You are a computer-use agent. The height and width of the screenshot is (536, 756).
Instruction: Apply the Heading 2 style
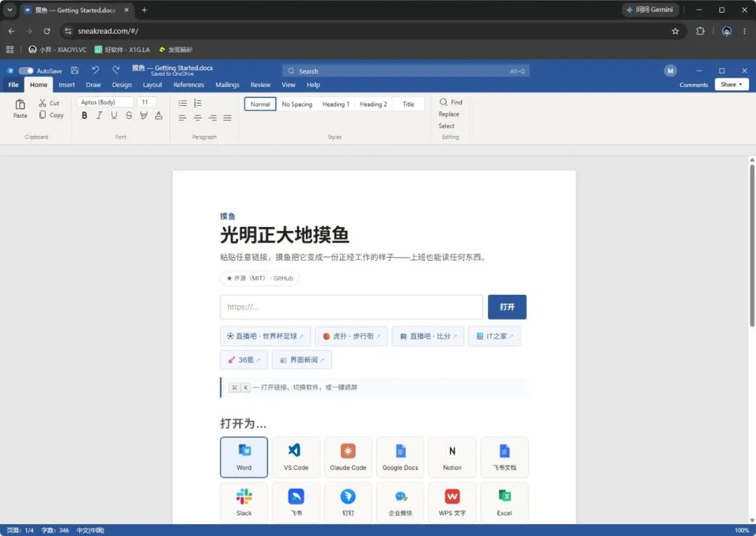[x=373, y=104]
